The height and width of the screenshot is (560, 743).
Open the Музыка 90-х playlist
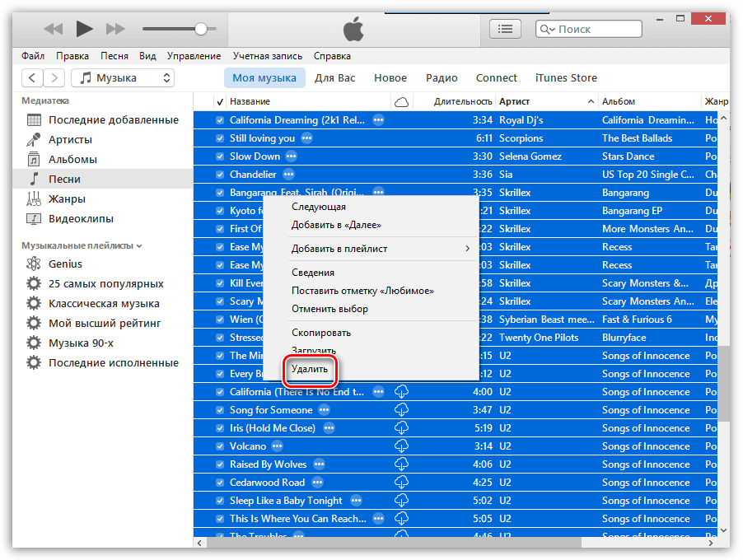click(x=102, y=343)
